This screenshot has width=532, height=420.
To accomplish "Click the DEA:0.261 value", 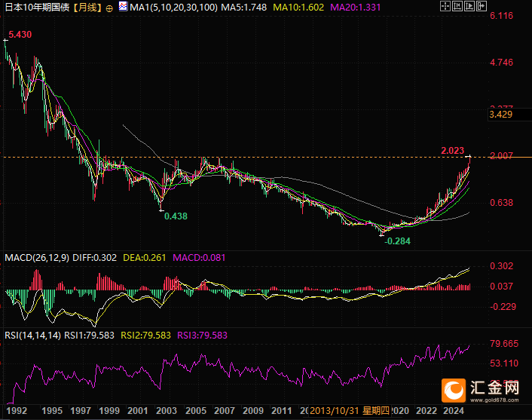I will tap(144, 258).
